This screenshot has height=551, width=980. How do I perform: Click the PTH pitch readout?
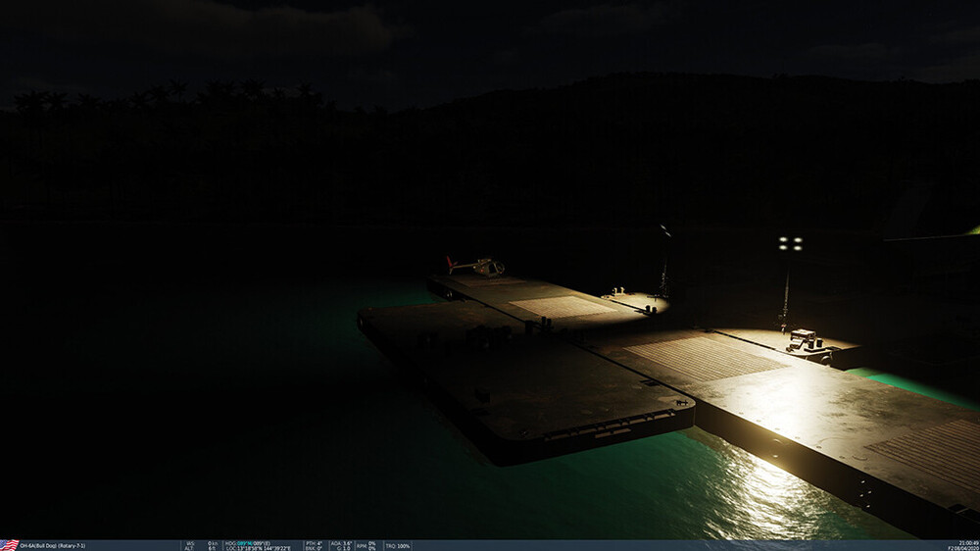point(314,543)
